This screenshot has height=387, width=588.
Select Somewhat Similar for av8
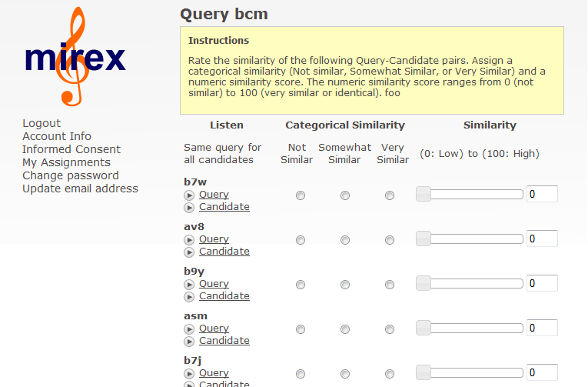pos(345,240)
